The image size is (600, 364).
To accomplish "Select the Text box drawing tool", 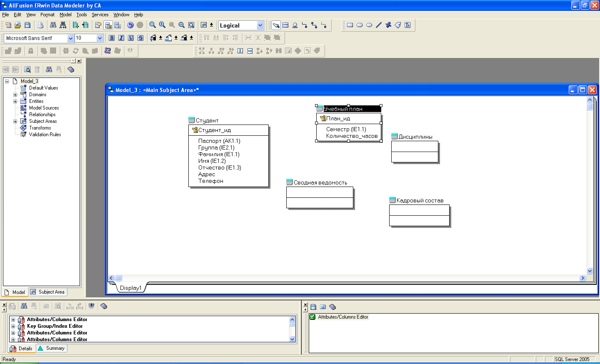I will coord(407,25).
